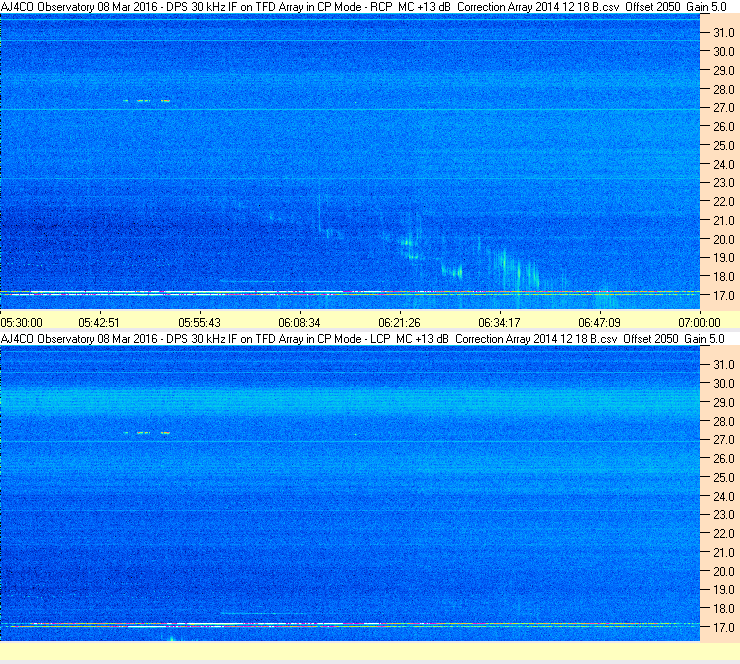Pick the 19.0 frequency label in LCP panel
This screenshot has width=740, height=664.
coord(723,590)
